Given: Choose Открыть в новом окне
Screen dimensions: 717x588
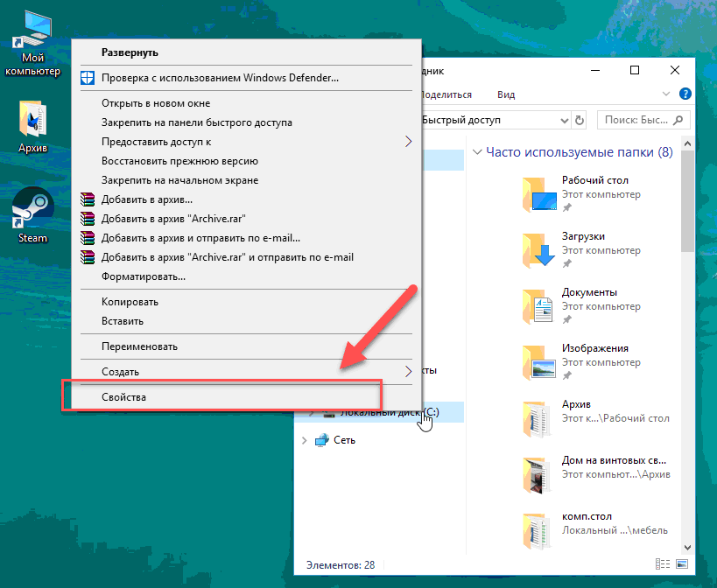Looking at the screenshot, I should 247,103.
